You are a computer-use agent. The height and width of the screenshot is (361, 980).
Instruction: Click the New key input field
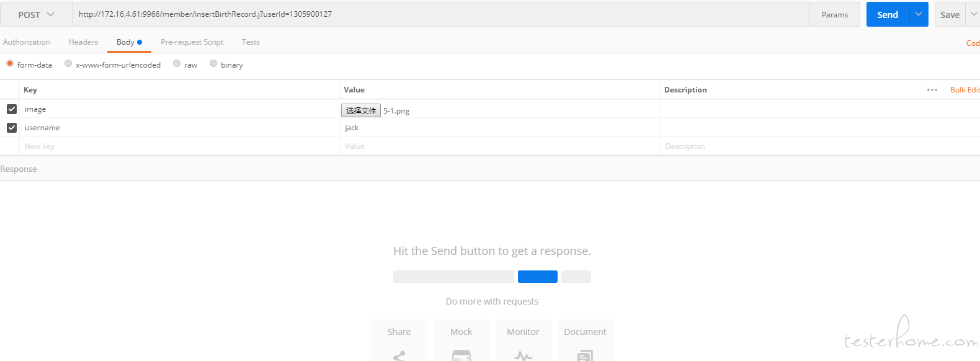(x=180, y=146)
